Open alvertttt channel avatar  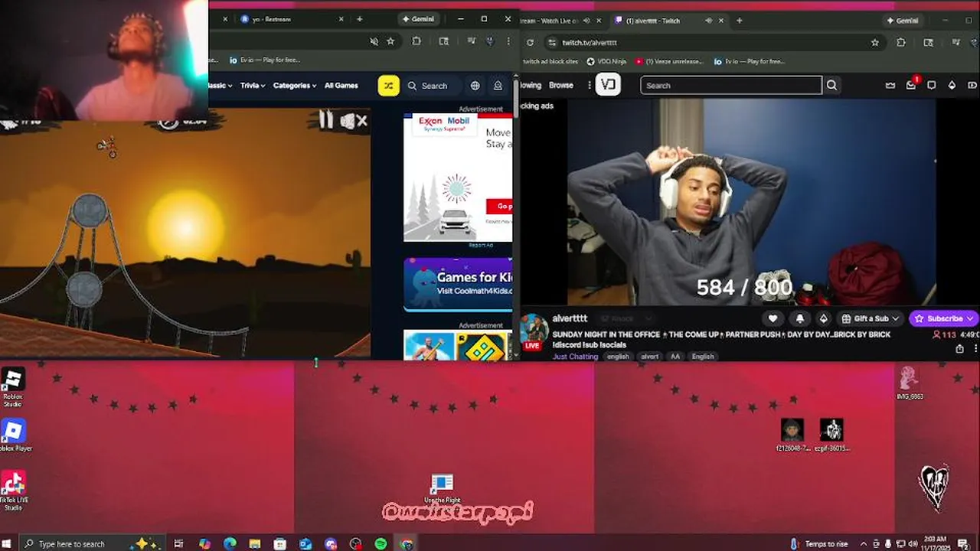(534, 331)
